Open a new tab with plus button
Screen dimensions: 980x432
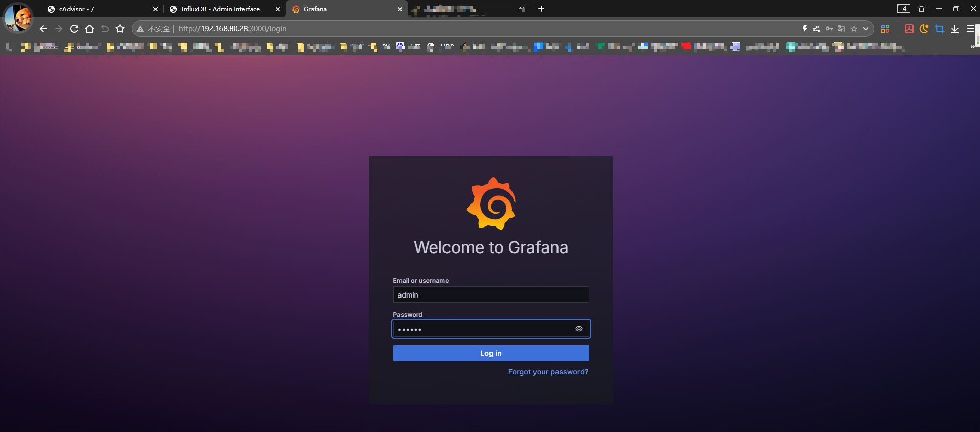pyautogui.click(x=541, y=9)
